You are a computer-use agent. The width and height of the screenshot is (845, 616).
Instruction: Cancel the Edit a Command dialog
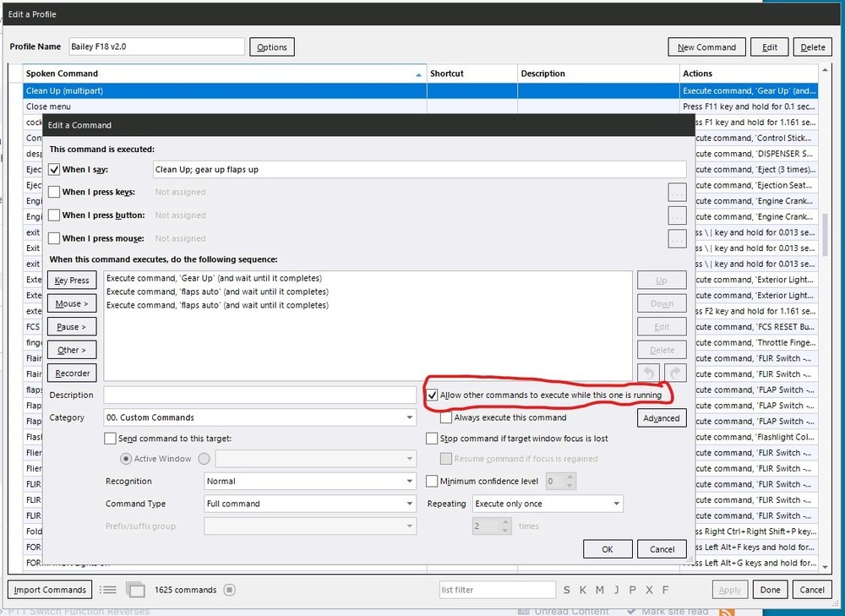click(x=662, y=549)
